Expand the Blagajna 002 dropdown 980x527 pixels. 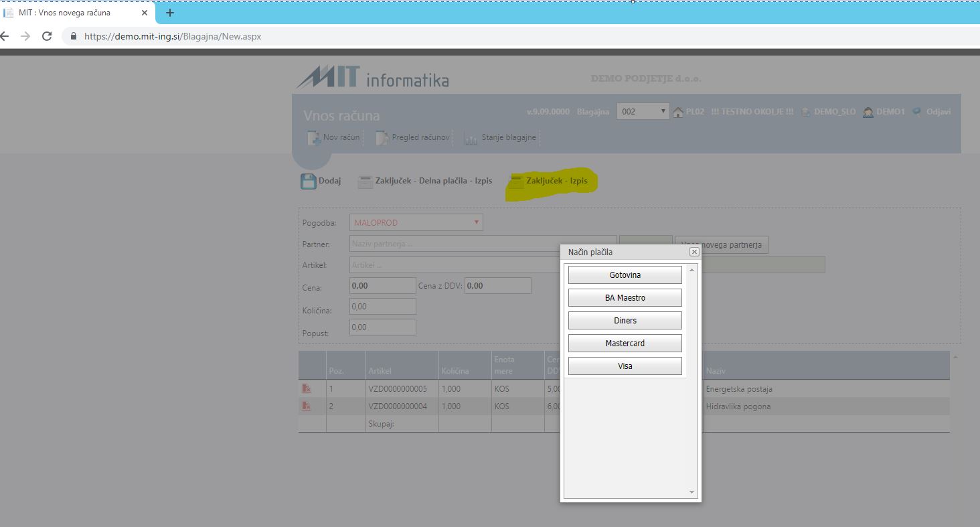tap(643, 112)
